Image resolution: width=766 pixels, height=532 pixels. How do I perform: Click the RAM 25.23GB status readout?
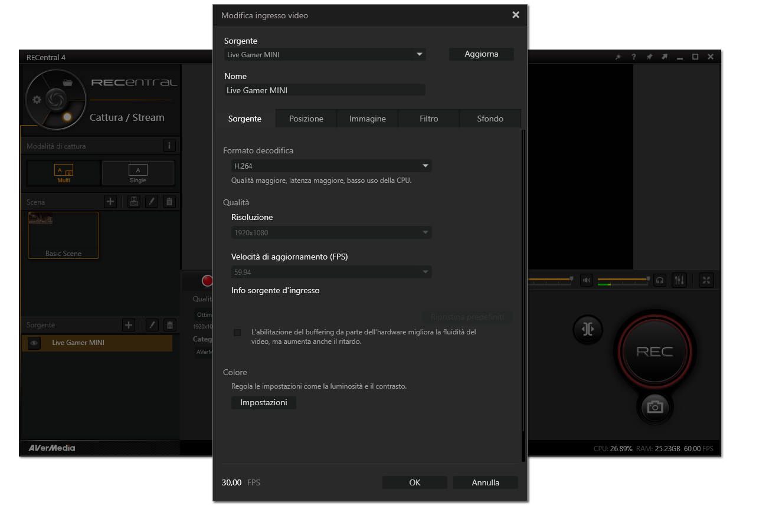pyautogui.click(x=658, y=449)
